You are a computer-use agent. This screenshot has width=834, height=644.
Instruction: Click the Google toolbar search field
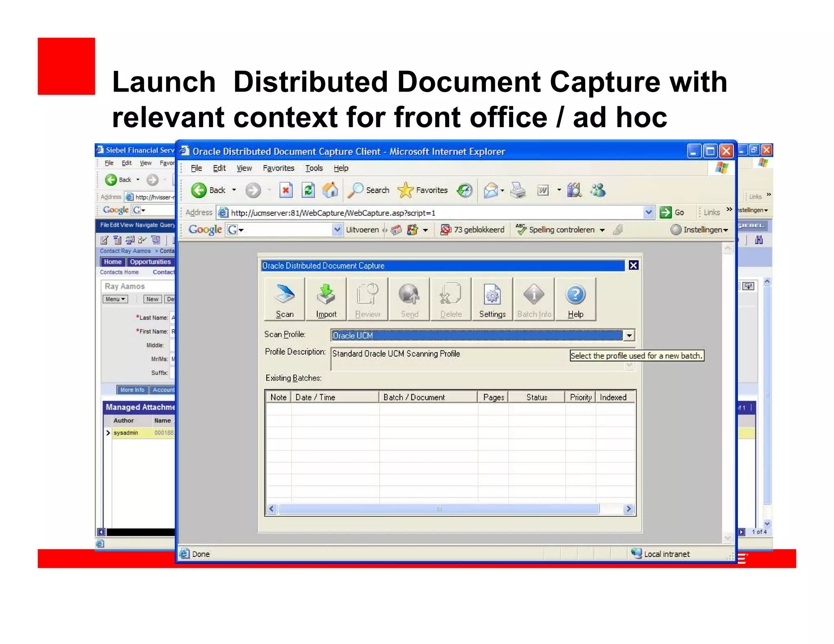pos(289,230)
